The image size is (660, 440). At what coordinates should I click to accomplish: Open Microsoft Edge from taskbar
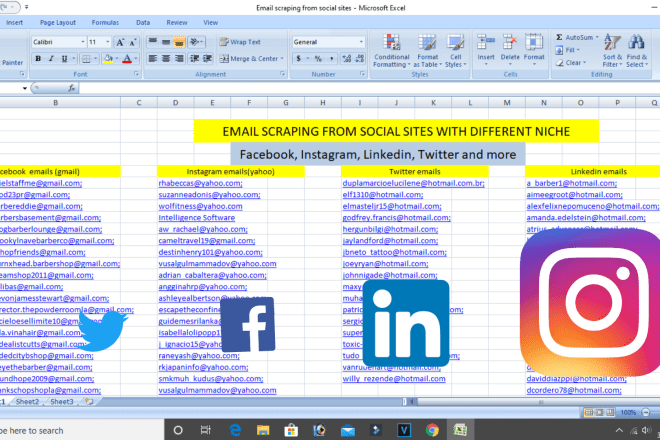pos(235,430)
